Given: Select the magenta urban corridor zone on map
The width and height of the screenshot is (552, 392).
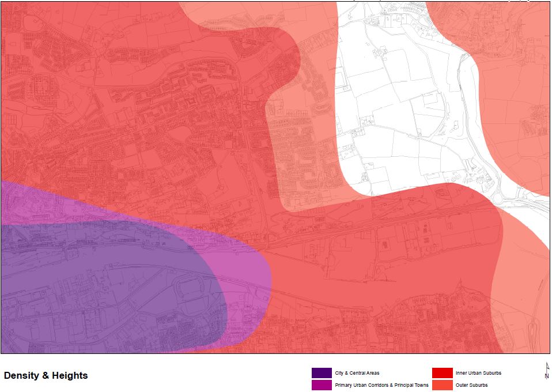Looking at the screenshot, I should (x=242, y=271).
